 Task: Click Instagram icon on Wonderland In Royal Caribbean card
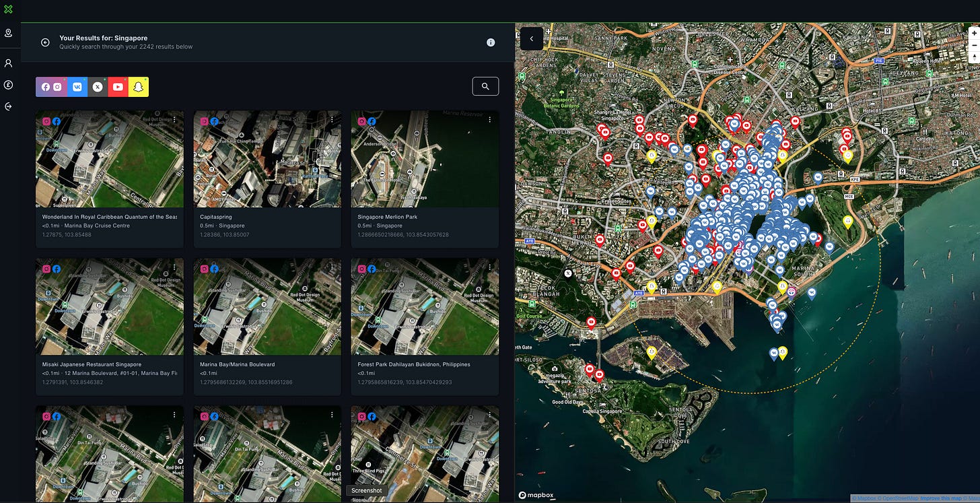47,121
